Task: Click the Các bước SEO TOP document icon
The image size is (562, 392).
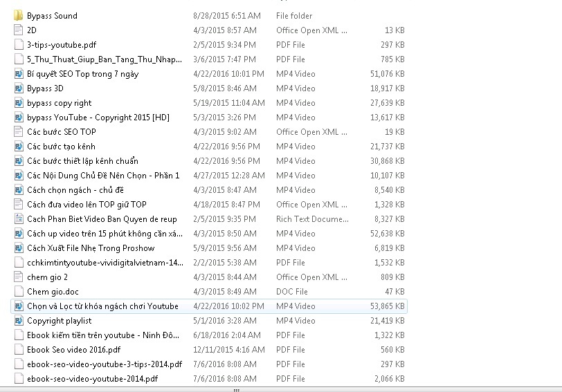Action: coord(18,132)
